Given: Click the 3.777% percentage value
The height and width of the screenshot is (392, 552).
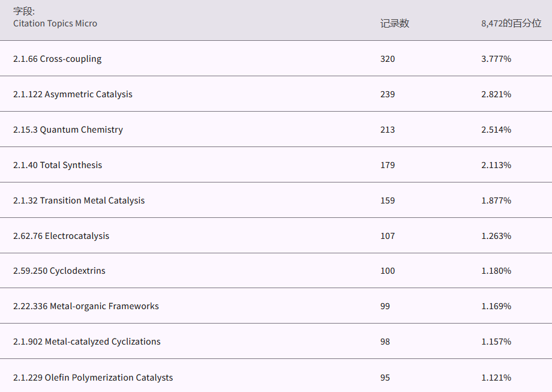Looking at the screenshot, I should click(x=496, y=59).
